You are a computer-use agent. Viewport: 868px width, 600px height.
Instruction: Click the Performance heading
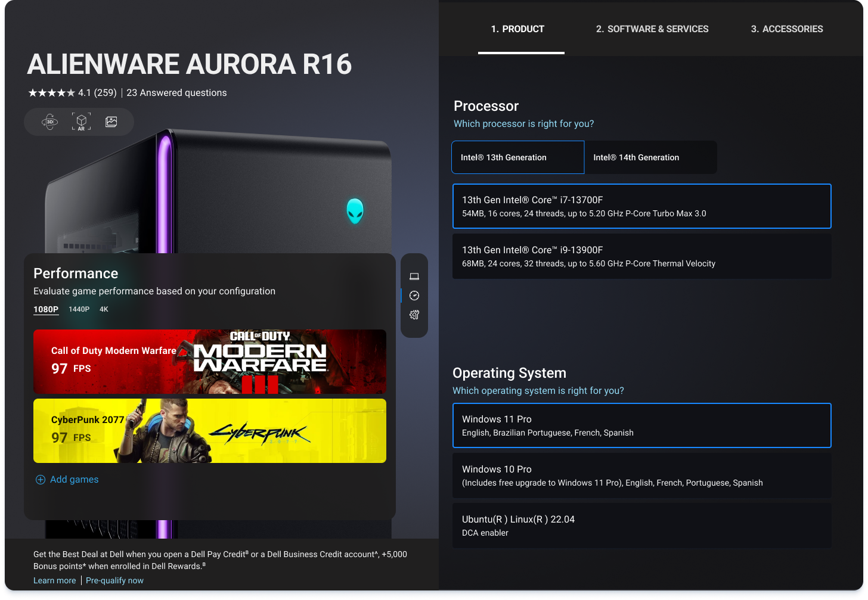(76, 273)
